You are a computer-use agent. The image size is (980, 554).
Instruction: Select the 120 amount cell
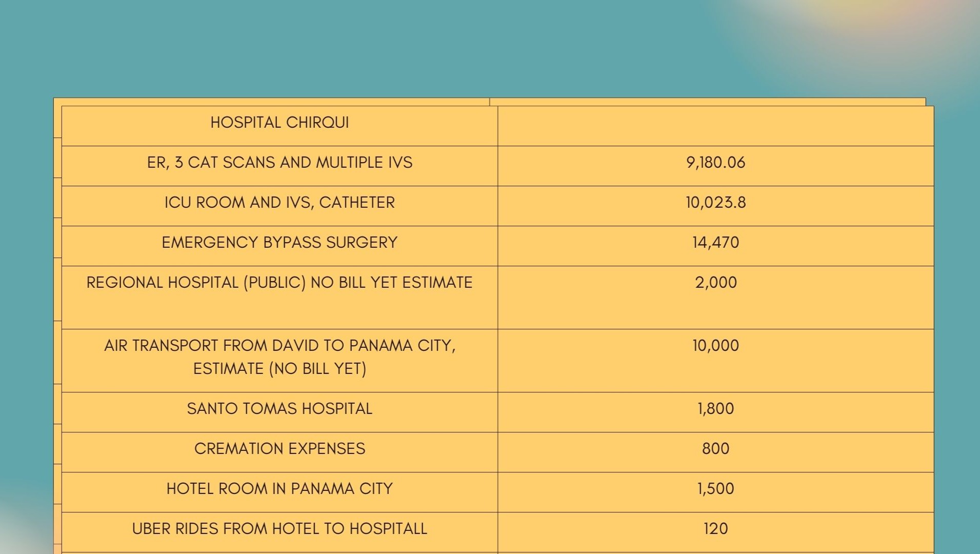[x=715, y=529]
